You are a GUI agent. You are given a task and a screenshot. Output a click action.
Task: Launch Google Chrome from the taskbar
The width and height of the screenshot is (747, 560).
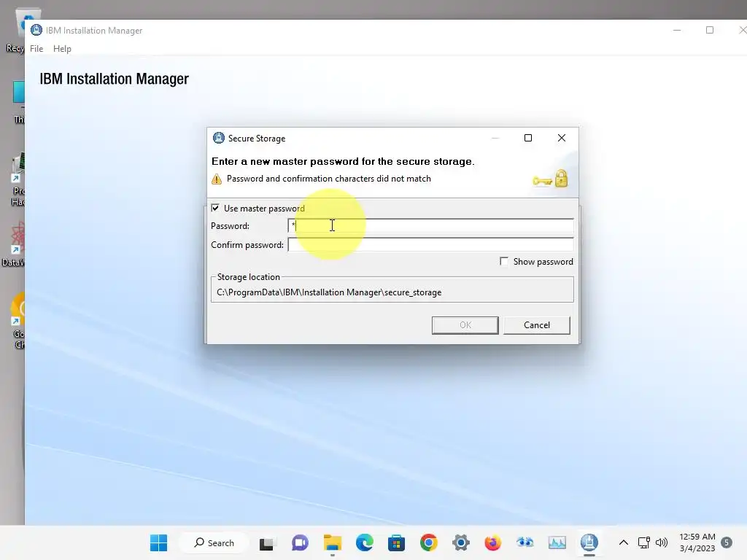(429, 542)
